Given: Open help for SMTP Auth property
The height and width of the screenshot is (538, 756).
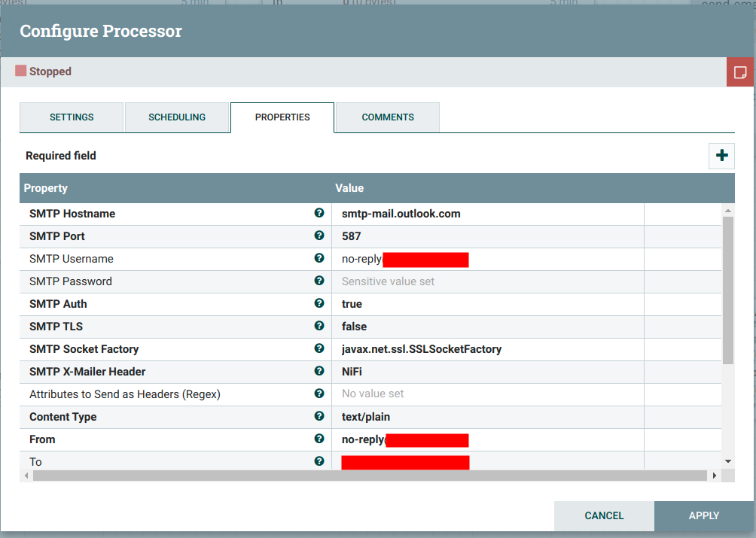Looking at the screenshot, I should point(319,303).
